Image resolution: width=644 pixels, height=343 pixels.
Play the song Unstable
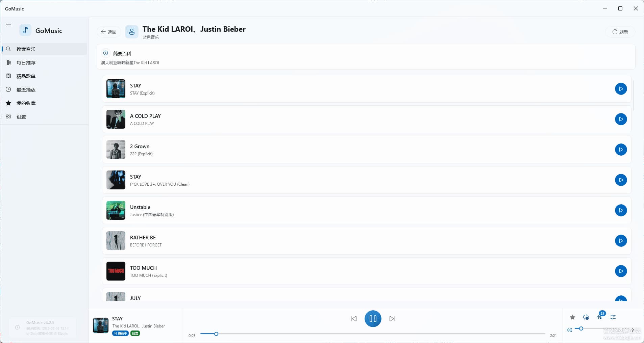(621, 210)
